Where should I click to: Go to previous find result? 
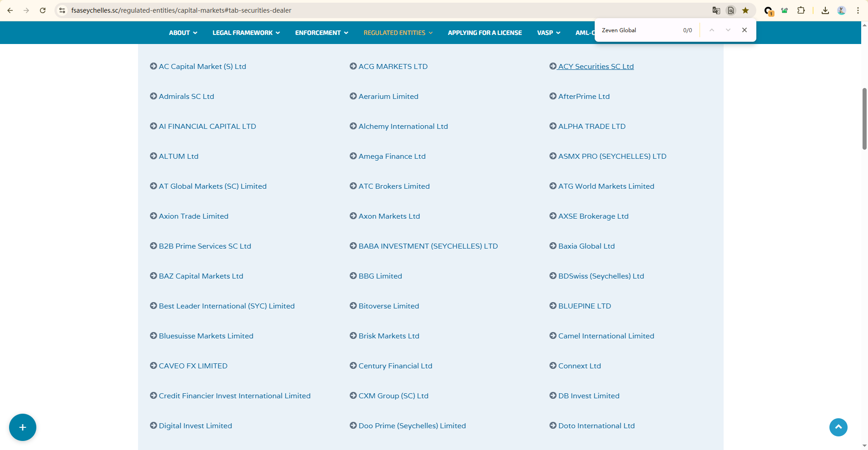tap(712, 30)
